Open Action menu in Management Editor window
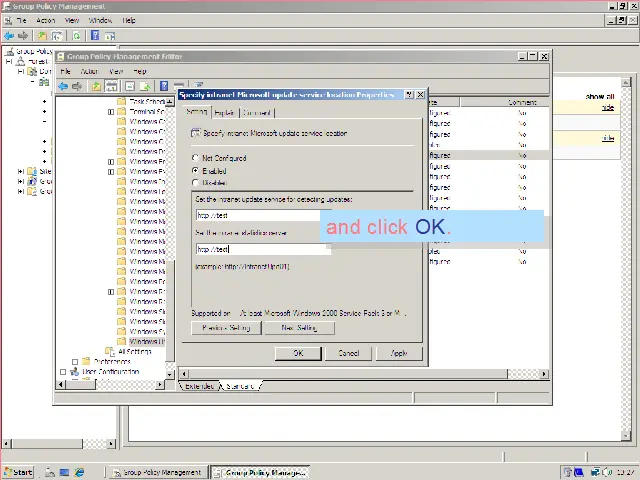 (x=89, y=71)
